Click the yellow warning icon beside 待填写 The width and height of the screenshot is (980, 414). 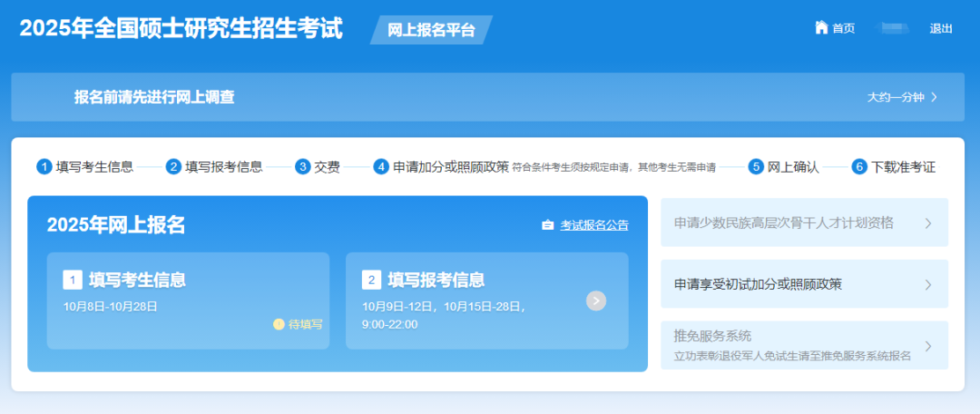(x=279, y=324)
